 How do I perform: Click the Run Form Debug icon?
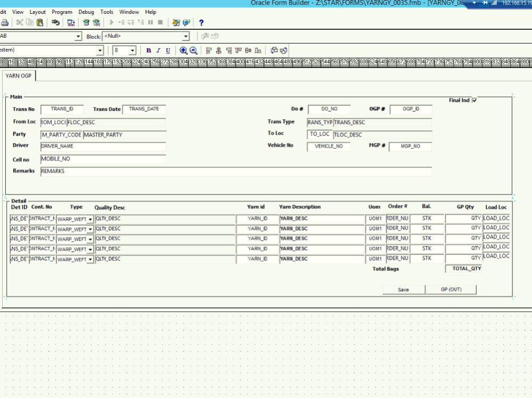point(97,23)
